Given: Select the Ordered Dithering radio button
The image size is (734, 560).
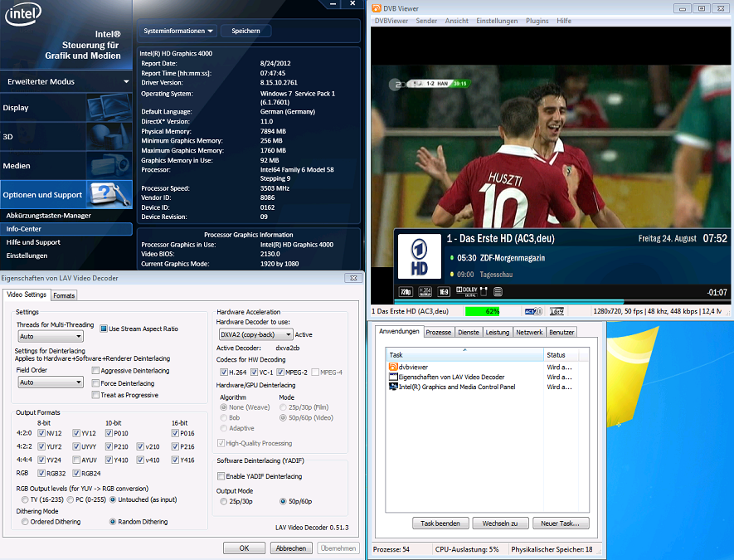Looking at the screenshot, I should point(25,522).
